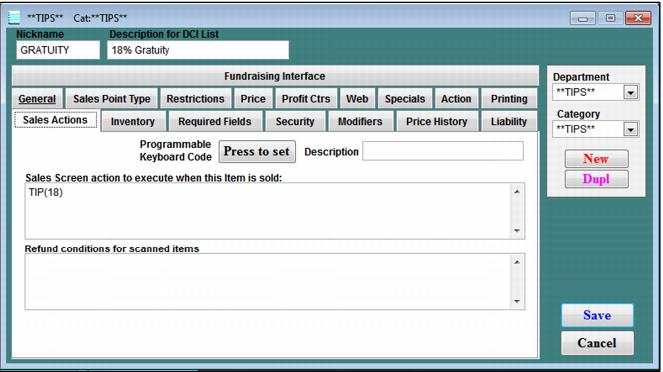Click the Sales Screen action text box

pyautogui.click(x=275, y=211)
